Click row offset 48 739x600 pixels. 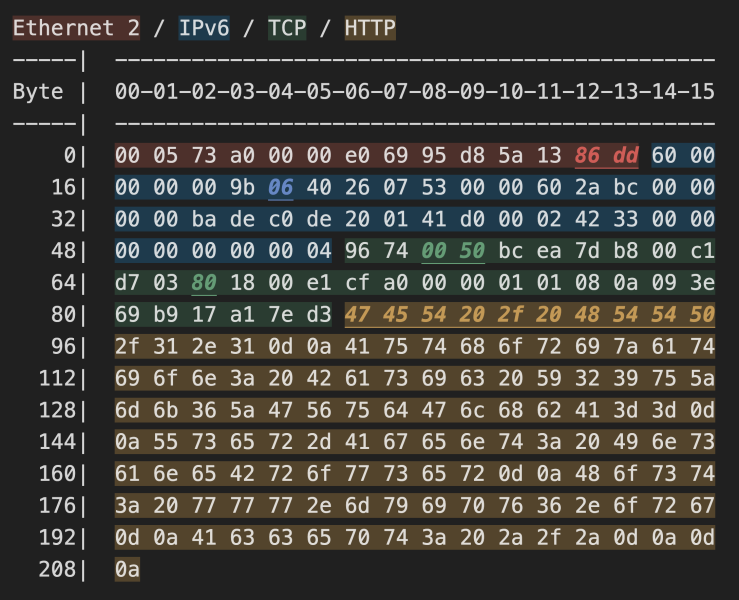point(63,251)
